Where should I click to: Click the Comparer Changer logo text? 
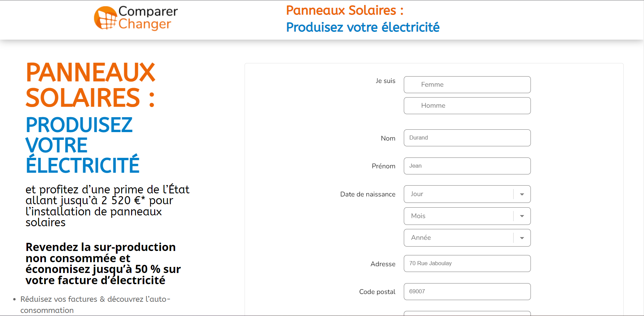148,18
